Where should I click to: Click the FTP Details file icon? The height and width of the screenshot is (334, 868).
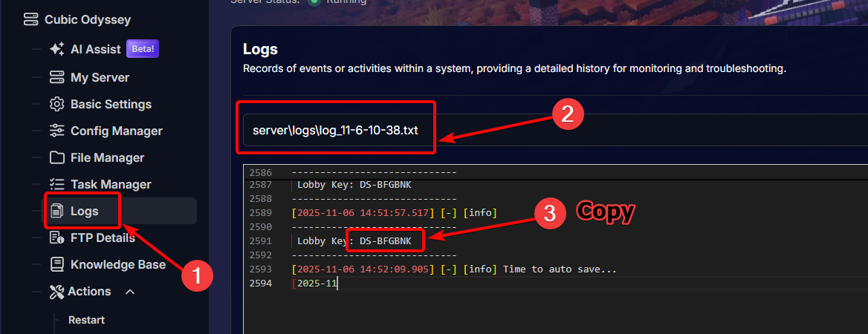[56, 238]
